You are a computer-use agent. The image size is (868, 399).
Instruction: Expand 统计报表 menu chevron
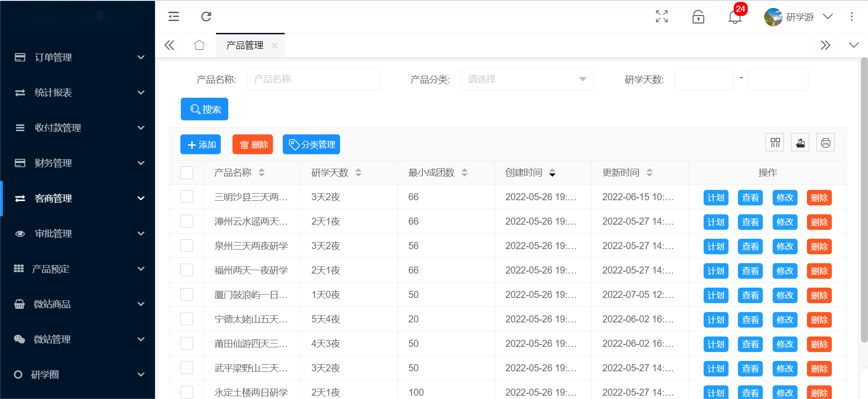point(141,93)
